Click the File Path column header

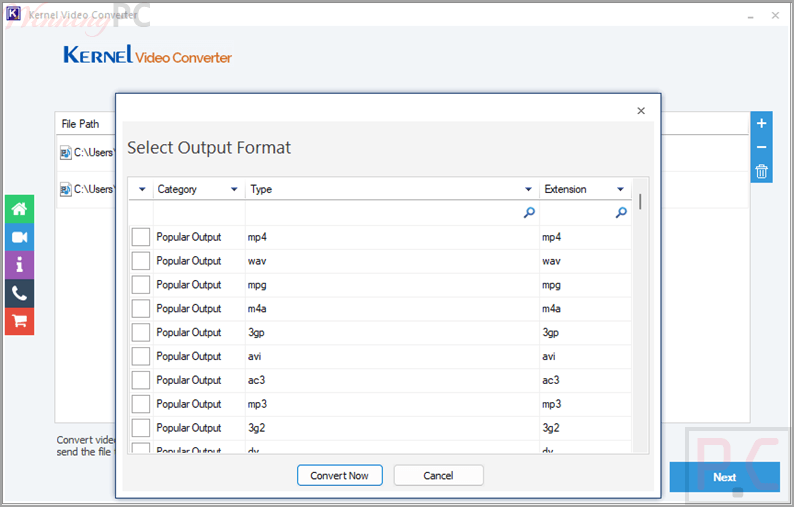pos(80,124)
